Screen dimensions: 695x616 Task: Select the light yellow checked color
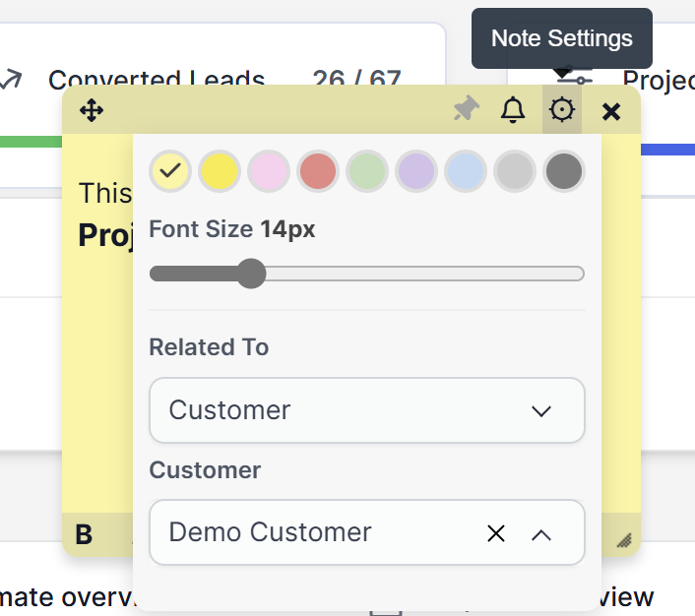[x=171, y=171]
